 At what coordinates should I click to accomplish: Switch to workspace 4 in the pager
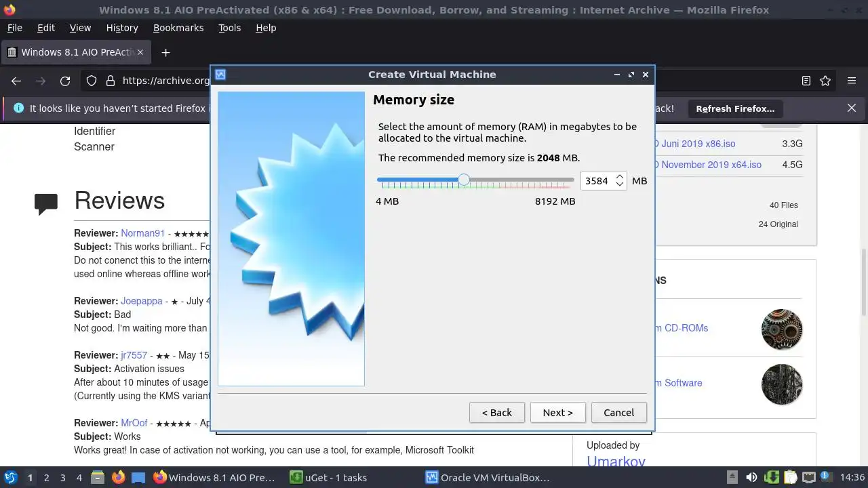pos(79,477)
